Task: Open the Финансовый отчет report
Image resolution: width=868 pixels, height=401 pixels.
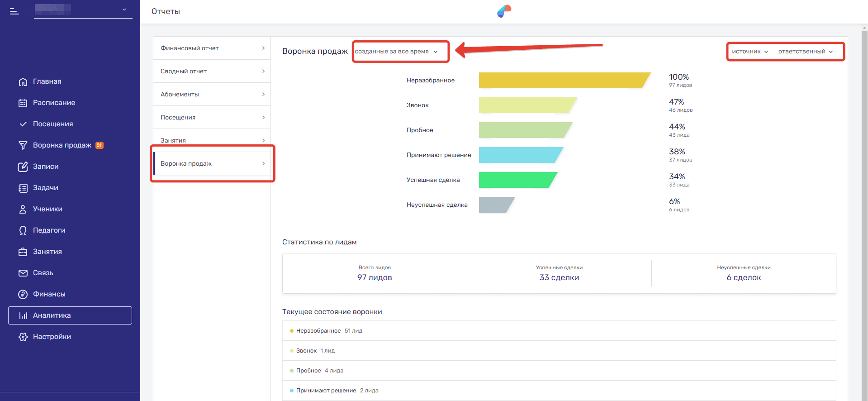Action: (212, 48)
